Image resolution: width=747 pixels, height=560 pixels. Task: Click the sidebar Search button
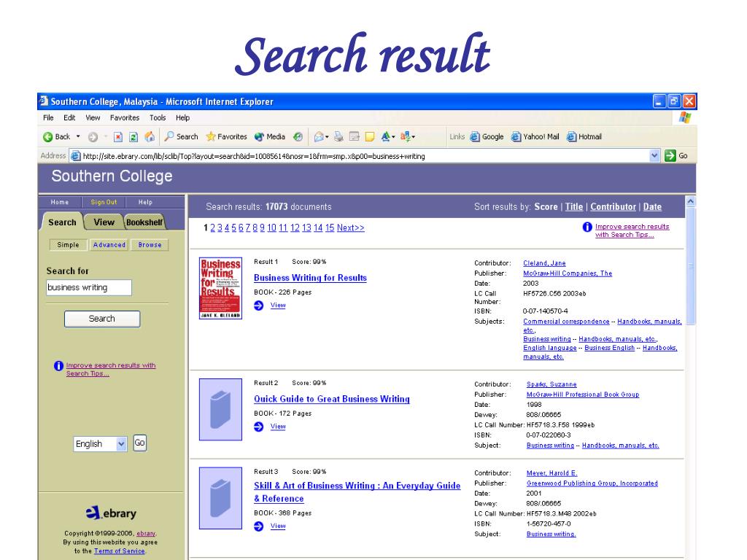(102, 319)
